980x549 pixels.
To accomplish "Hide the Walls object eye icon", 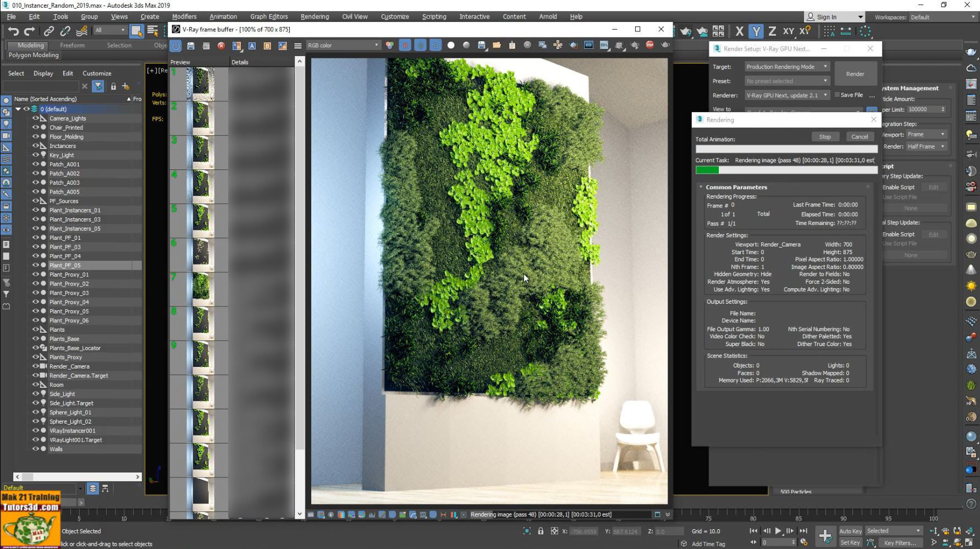I will (x=35, y=449).
